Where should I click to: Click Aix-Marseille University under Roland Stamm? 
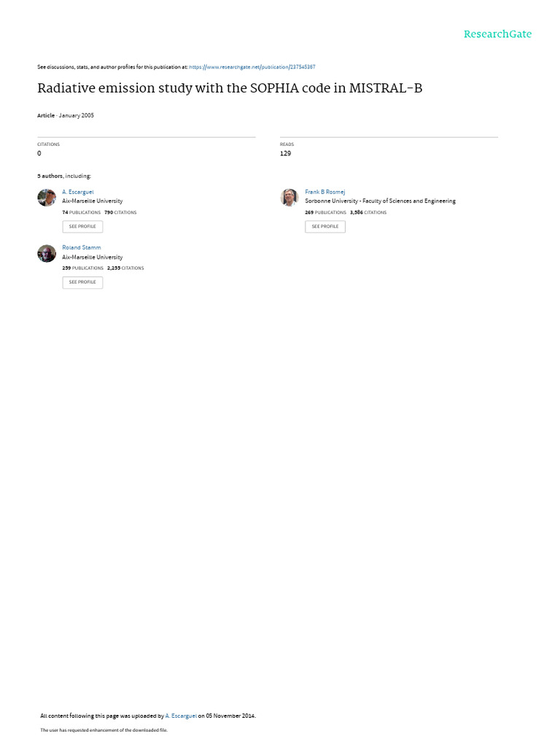[x=93, y=258]
